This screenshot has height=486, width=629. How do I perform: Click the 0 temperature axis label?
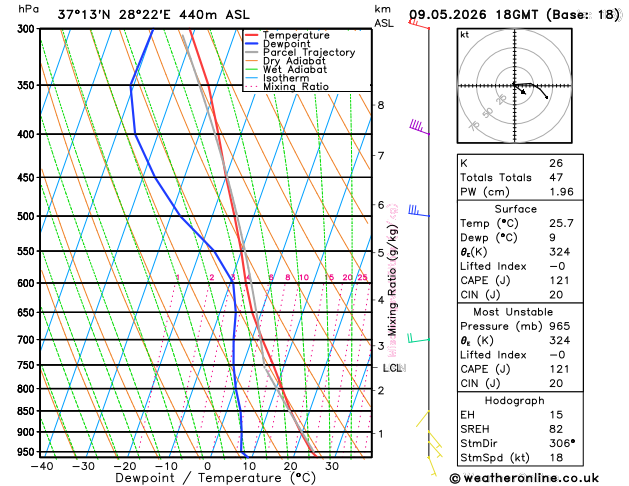point(207,466)
